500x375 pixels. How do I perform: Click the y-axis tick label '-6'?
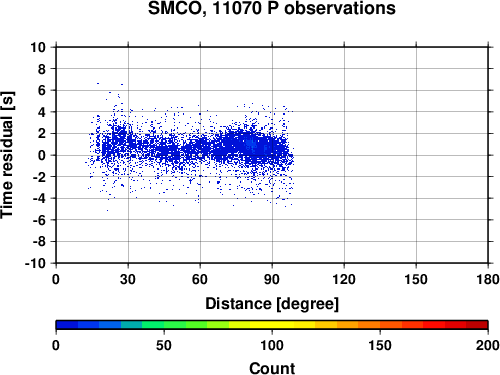[x=39, y=220]
